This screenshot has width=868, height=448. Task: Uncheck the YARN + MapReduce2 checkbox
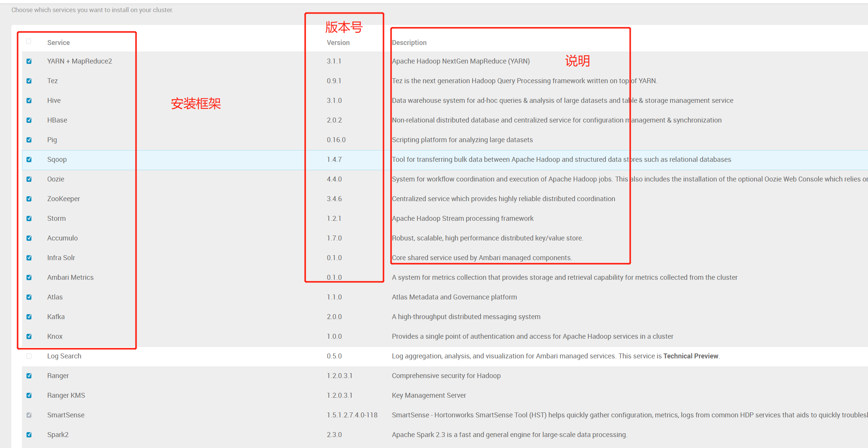(x=29, y=61)
